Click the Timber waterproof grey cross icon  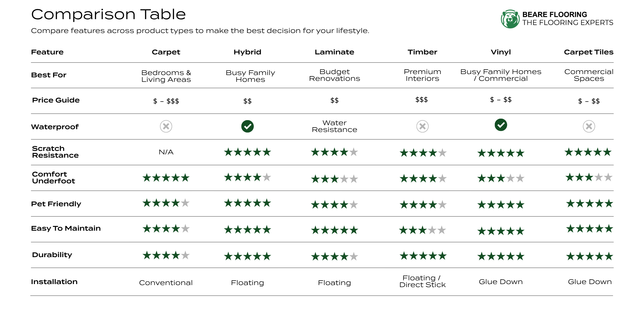[422, 126]
